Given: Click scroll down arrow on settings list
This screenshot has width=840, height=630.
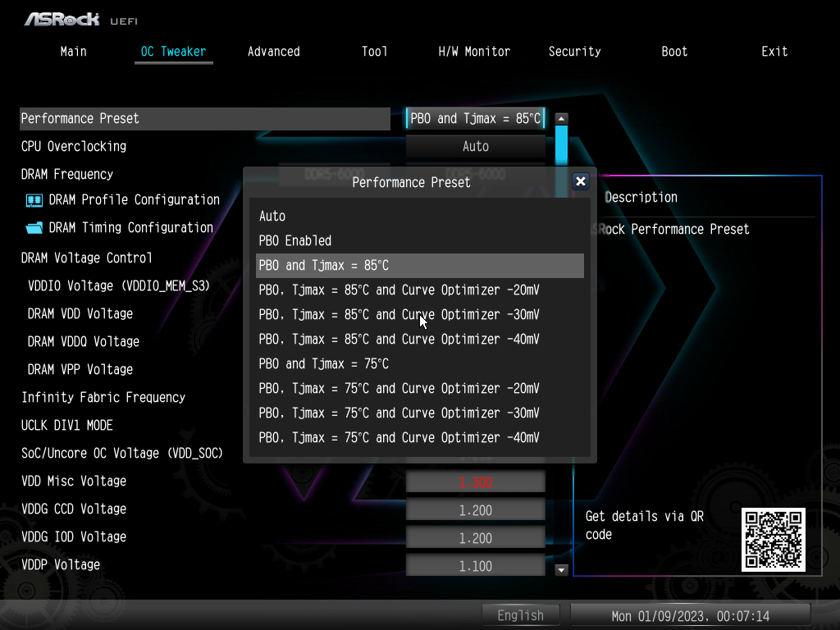Looking at the screenshot, I should [562, 568].
